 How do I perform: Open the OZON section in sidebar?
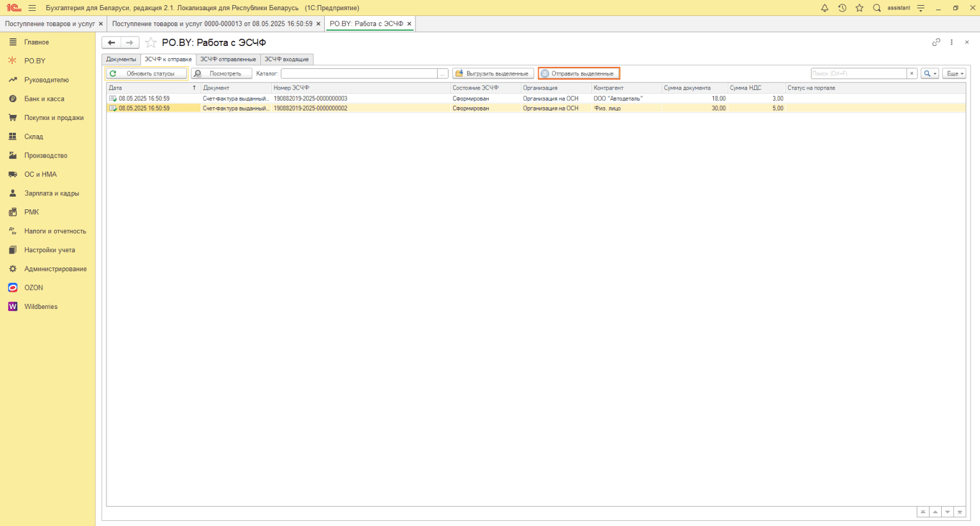tap(33, 288)
